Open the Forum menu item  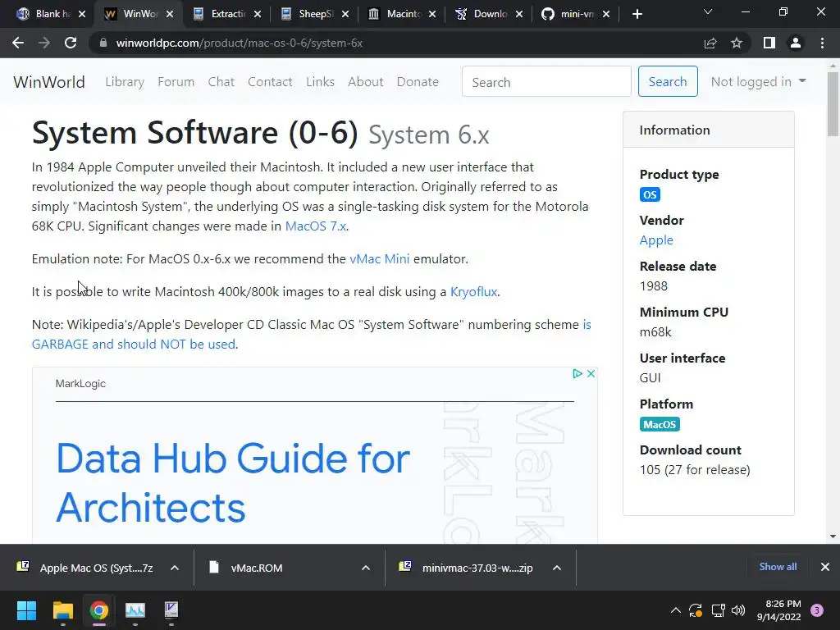pos(176,82)
